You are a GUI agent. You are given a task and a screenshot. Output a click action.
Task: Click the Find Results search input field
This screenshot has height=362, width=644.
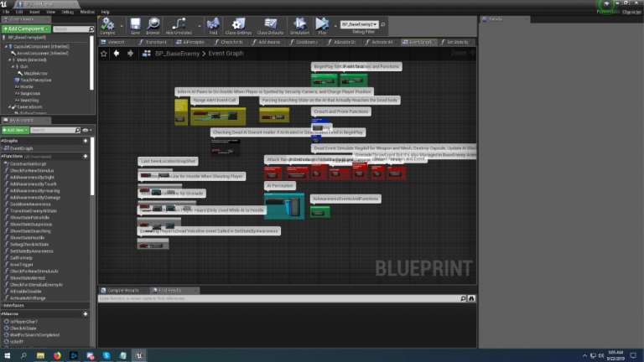point(279,299)
